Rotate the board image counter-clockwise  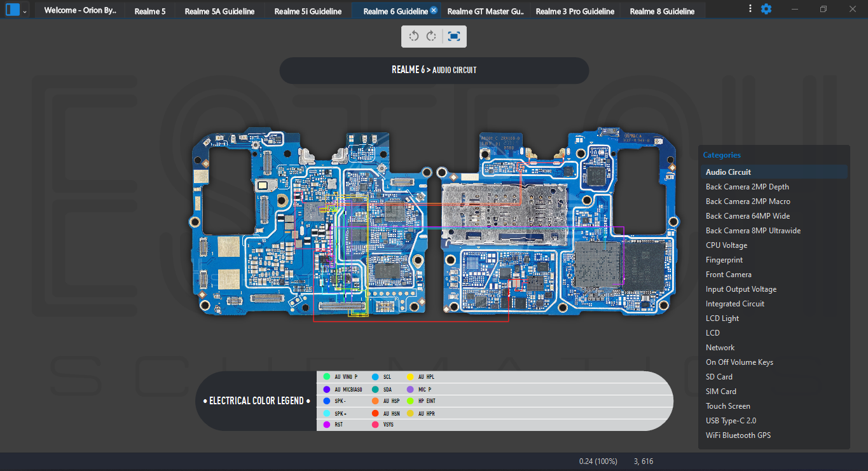pos(414,36)
